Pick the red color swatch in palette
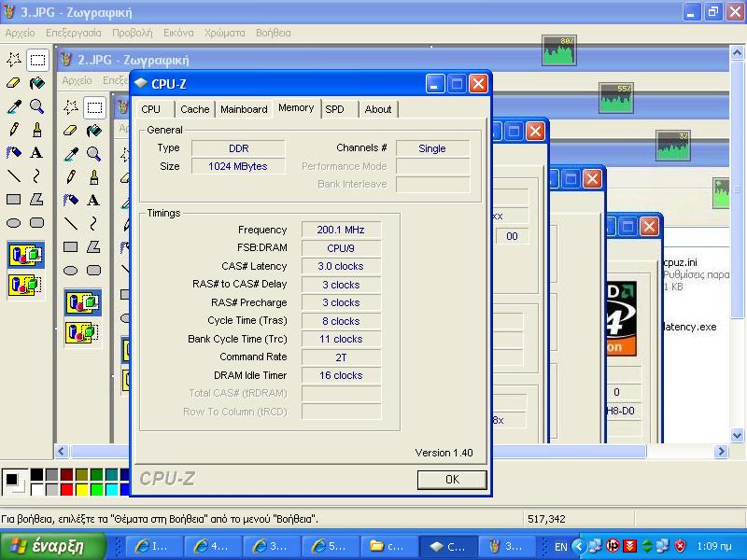The image size is (747, 560). (67, 489)
